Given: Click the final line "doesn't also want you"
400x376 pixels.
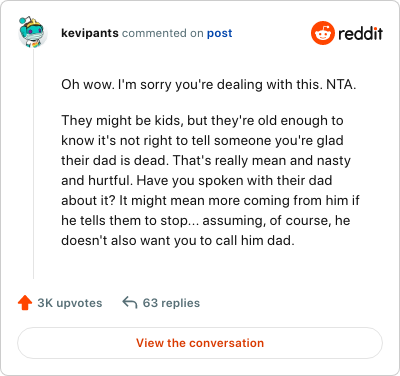Looking at the screenshot, I should tap(178, 240).
